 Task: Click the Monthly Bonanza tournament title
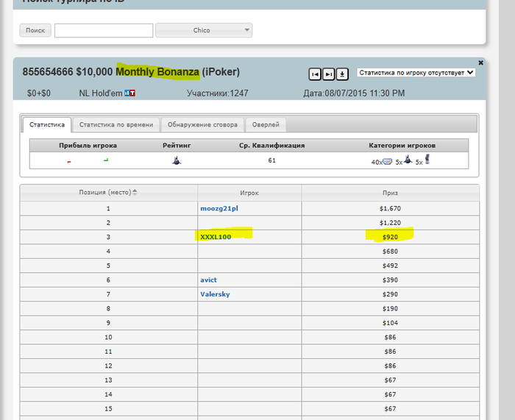click(157, 72)
